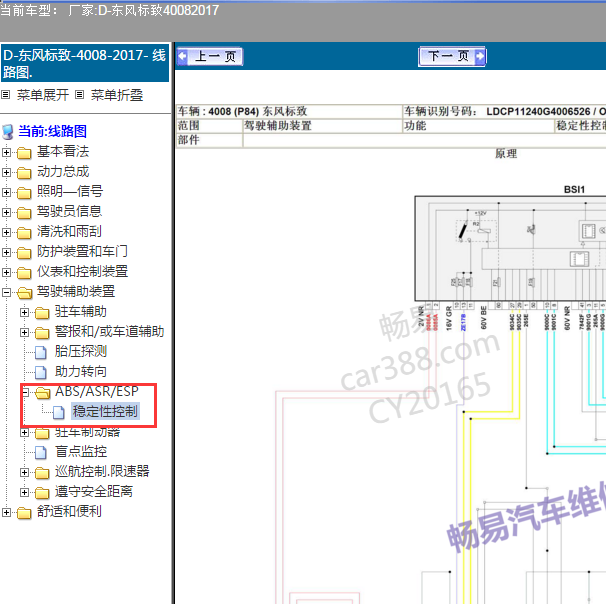Expand the 舒适和便利 tree node

pyautogui.click(x=6, y=512)
